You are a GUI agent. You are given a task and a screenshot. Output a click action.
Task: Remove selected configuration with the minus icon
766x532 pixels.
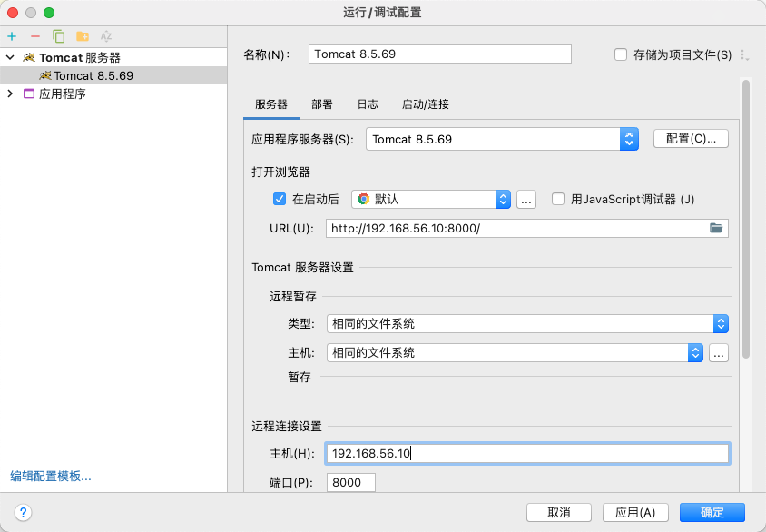tap(35, 36)
